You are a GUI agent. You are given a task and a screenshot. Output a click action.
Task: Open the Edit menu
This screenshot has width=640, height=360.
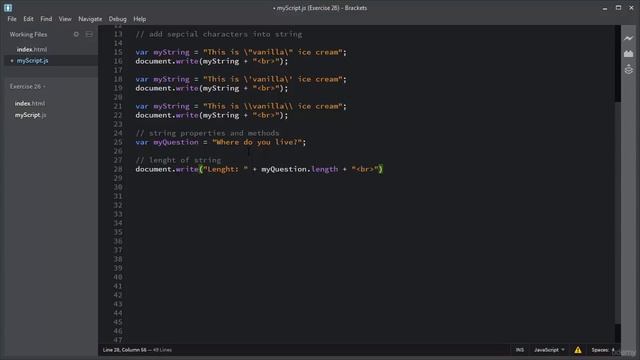click(x=28, y=19)
